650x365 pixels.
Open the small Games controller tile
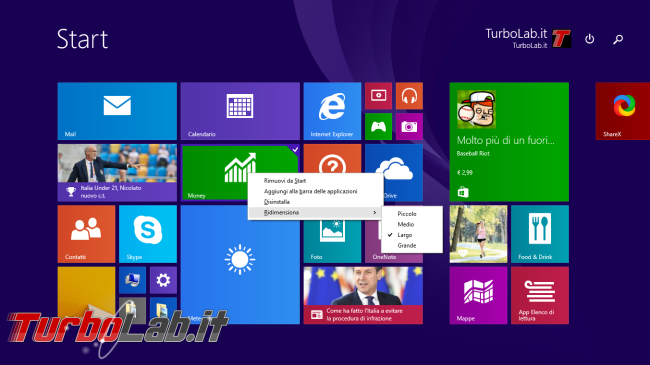point(378,127)
